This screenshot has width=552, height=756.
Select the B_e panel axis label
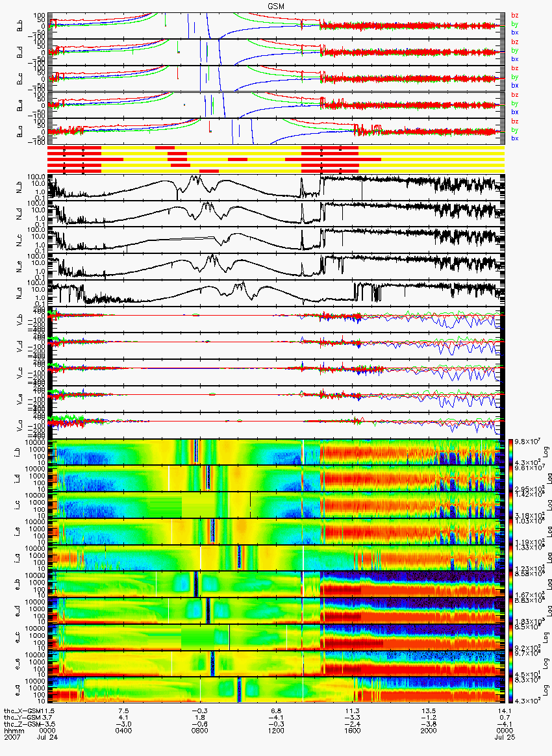tap(20, 106)
